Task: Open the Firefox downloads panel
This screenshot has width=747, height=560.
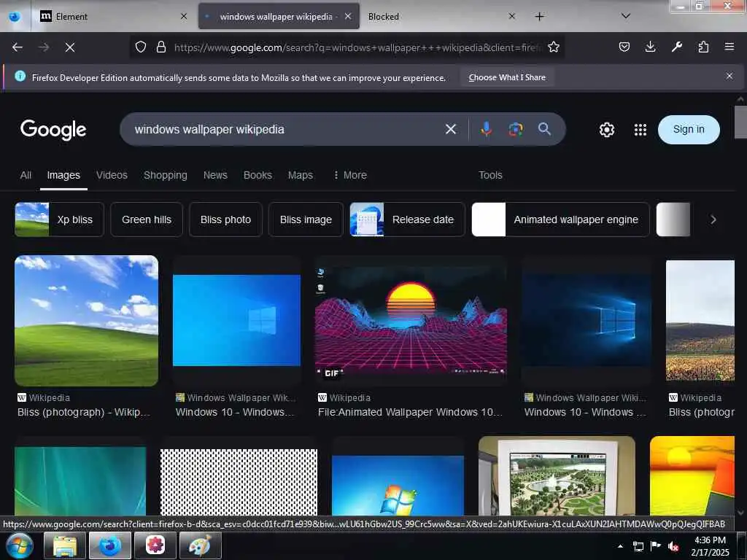Action: [650, 47]
